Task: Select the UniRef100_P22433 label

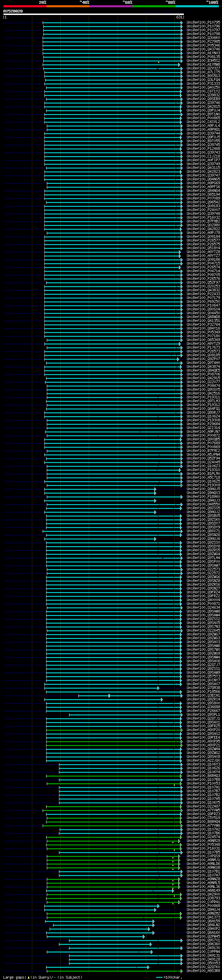Action: tap(203, 294)
